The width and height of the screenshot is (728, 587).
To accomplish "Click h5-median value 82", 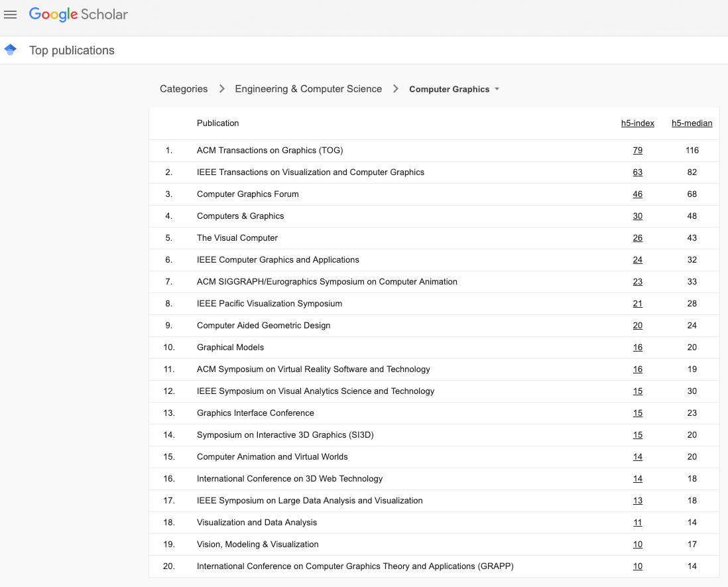I will pyautogui.click(x=692, y=172).
